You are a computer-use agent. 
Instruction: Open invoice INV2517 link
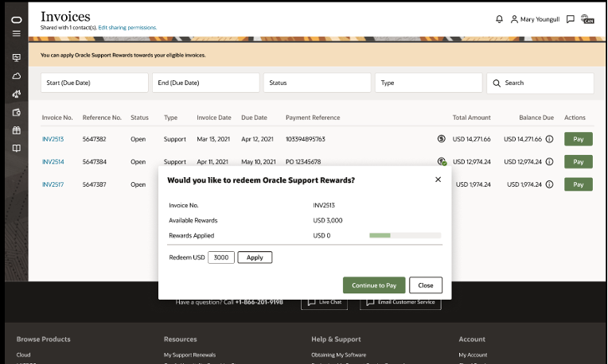[53, 184]
